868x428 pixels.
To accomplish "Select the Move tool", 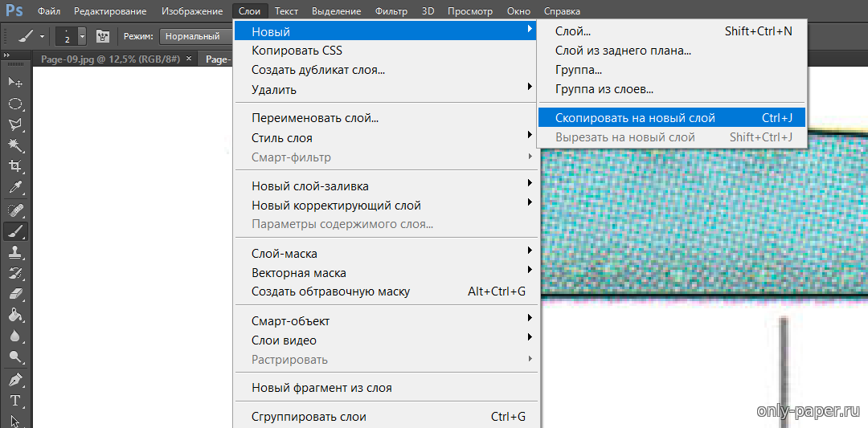I will [x=14, y=82].
